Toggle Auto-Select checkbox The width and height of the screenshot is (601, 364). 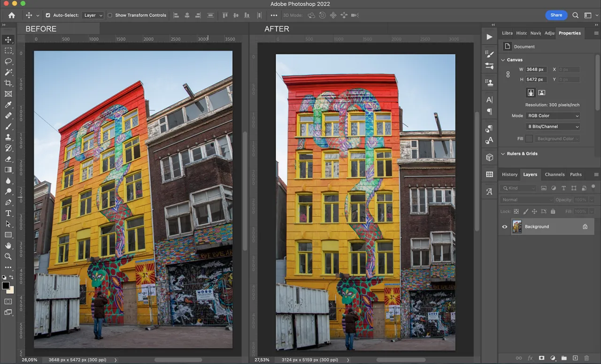(x=48, y=15)
